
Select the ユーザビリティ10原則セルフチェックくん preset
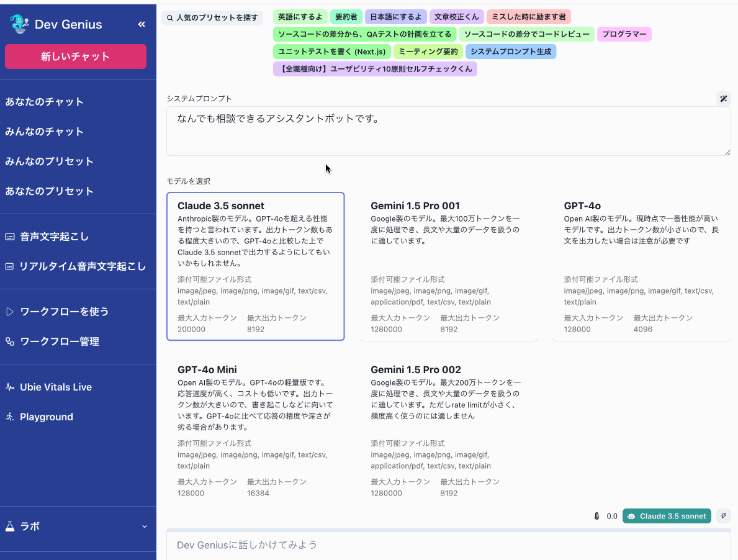pos(375,69)
